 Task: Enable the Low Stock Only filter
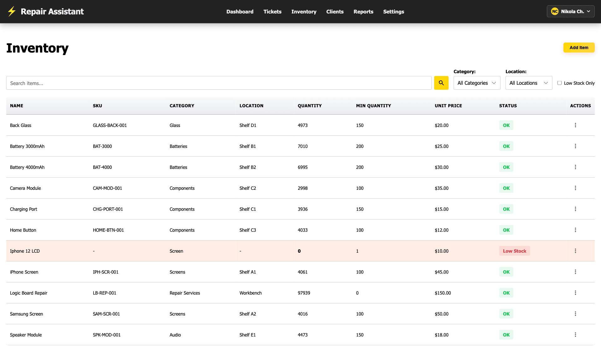(x=560, y=83)
